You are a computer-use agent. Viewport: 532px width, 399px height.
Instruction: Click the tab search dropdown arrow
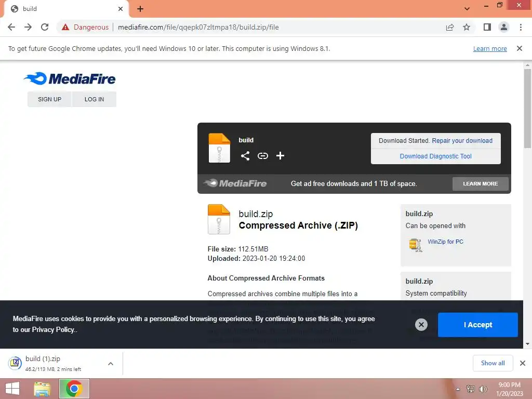point(467,9)
